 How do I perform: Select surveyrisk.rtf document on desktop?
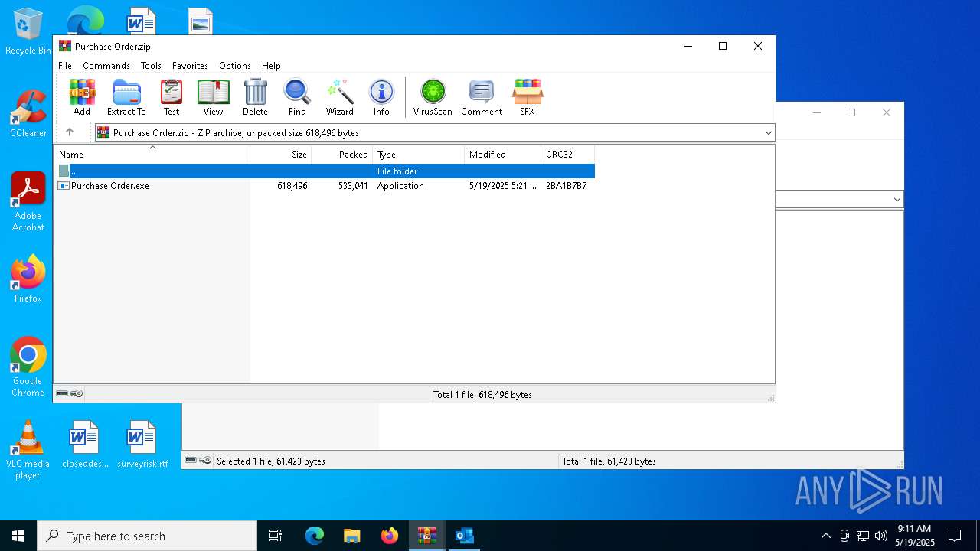142,445
